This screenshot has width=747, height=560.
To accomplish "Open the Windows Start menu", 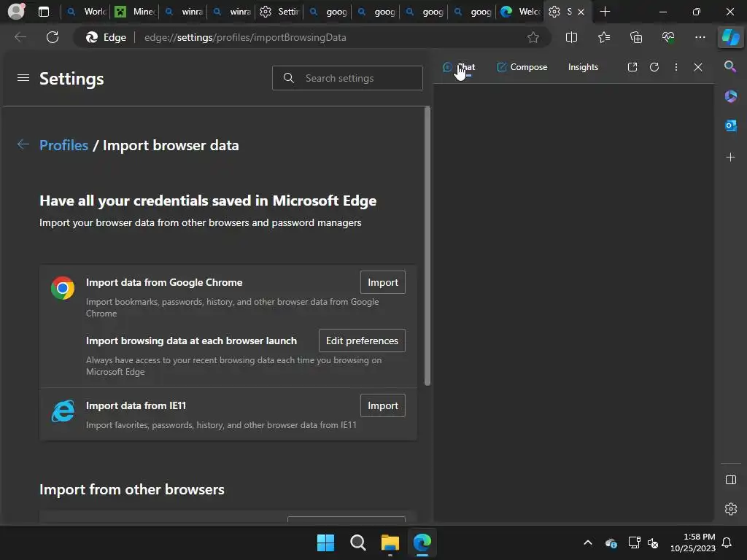I will (x=326, y=542).
